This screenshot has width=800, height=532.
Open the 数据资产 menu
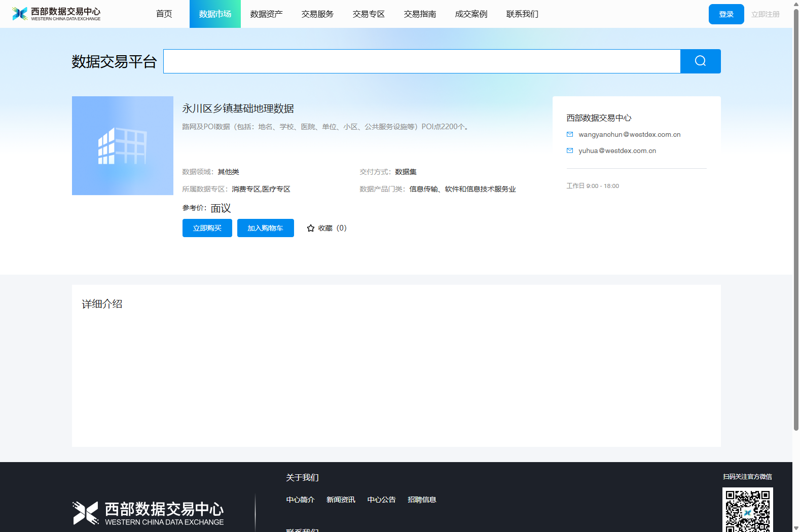pyautogui.click(x=266, y=14)
